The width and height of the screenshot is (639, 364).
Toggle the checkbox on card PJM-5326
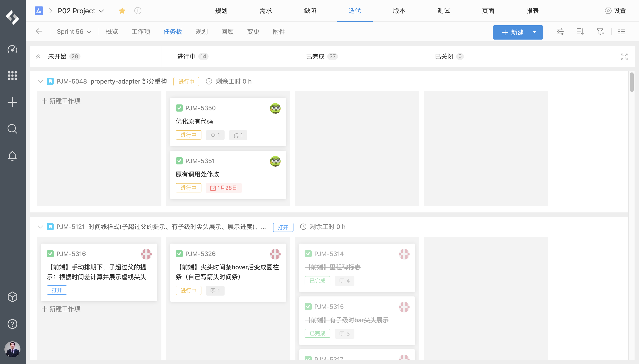tap(179, 254)
